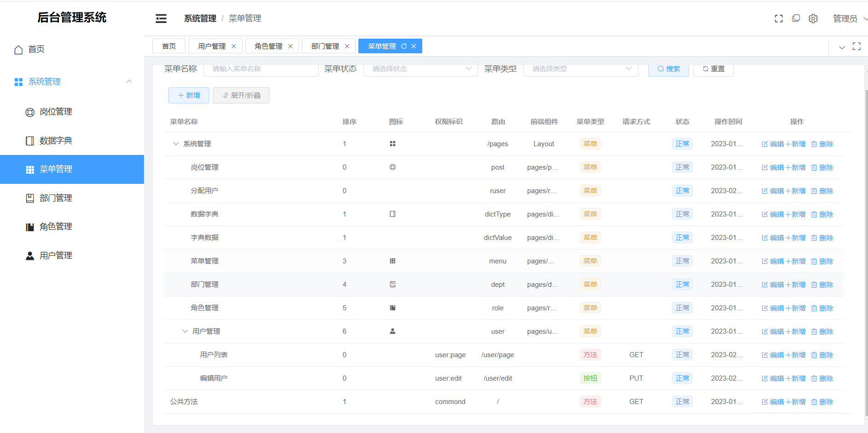The image size is (868, 433).
Task: Click the 展开/折叠 button
Action: [241, 95]
